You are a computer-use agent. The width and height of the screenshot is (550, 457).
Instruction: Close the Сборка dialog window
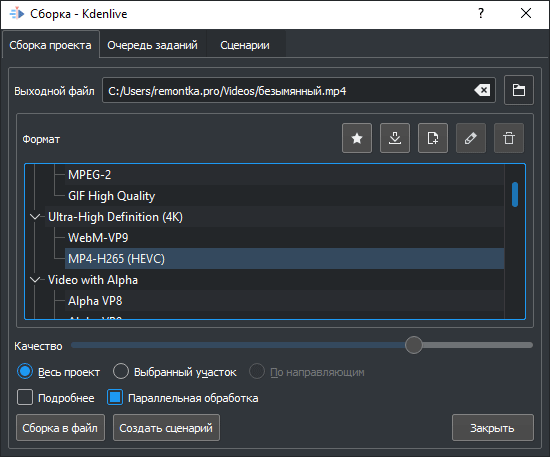[x=526, y=13]
